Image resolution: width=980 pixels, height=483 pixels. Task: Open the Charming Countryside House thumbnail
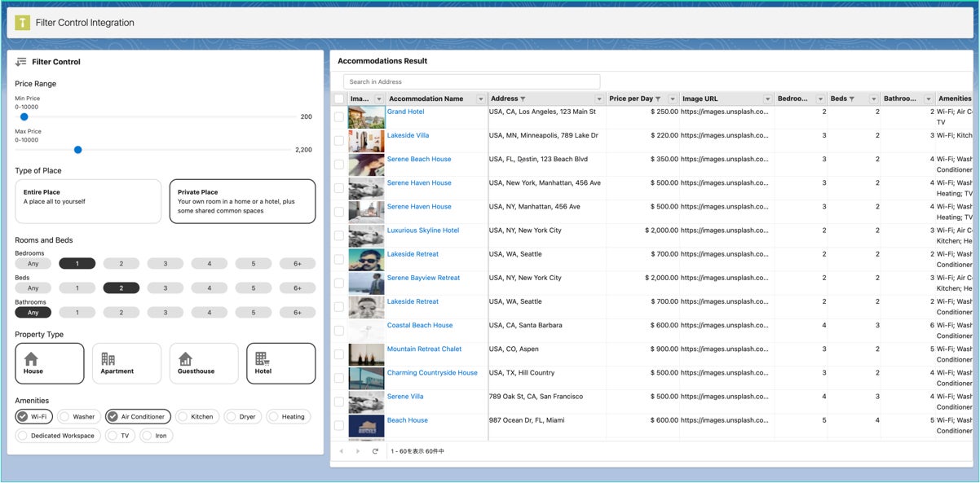(x=366, y=379)
